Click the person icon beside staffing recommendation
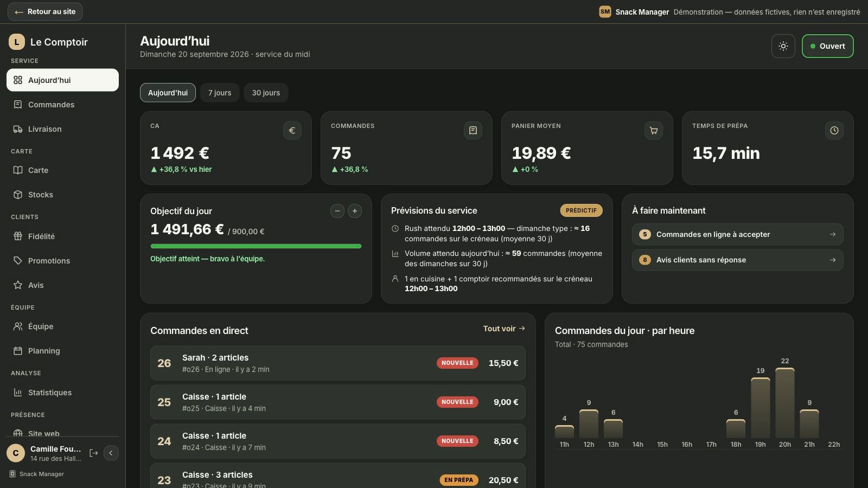 tap(395, 279)
